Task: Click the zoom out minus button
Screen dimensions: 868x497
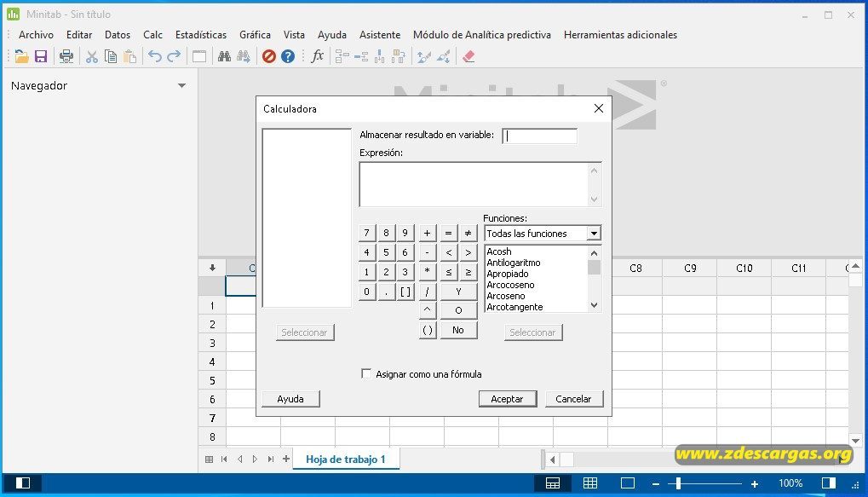Action: (656, 483)
